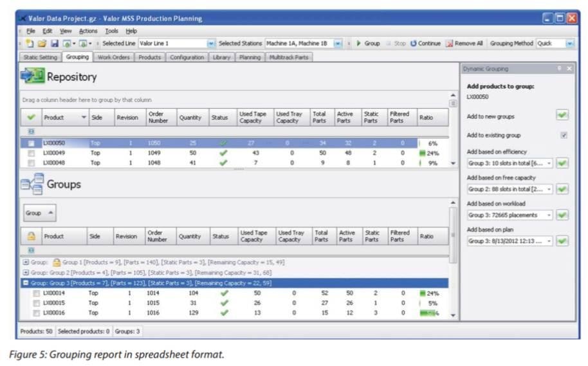Switch to Planning tab
588x366 pixels.
[x=250, y=57]
